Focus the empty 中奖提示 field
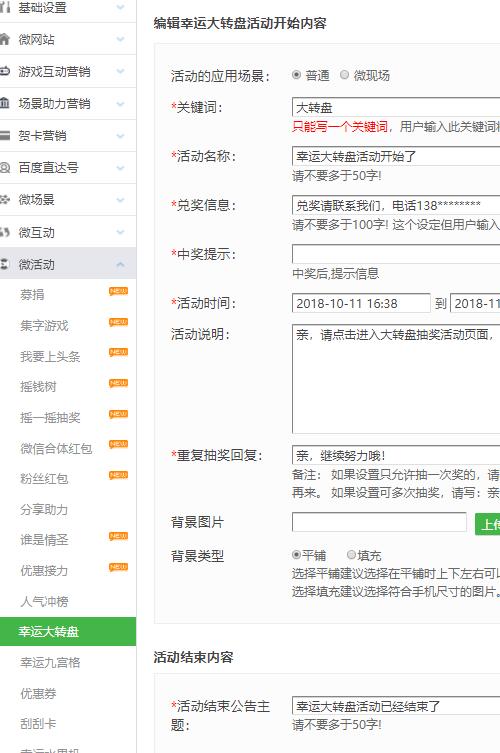This screenshot has width=500, height=753. [x=396, y=254]
